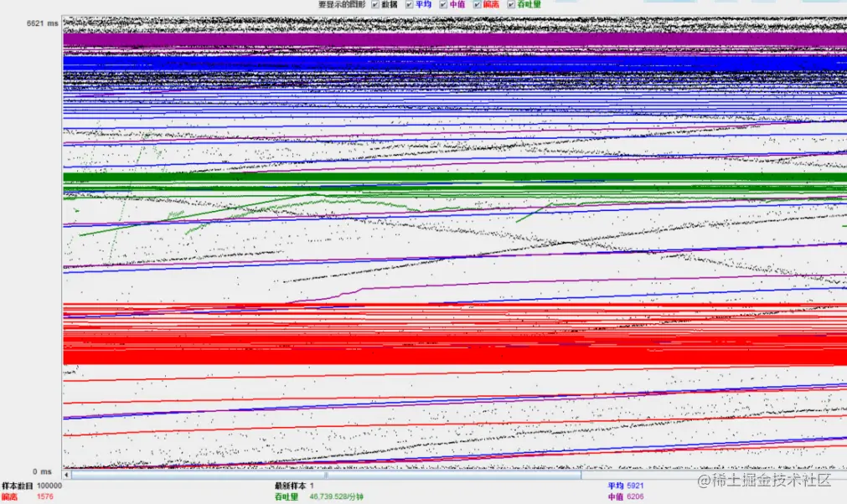Click the 要显示的图形 label

[342, 4]
